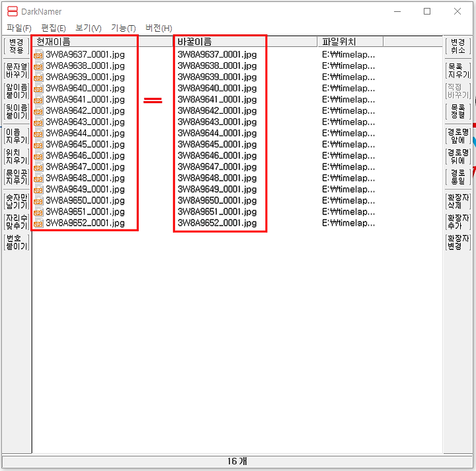Click the 뒷이름 붙이기 button
The image size is (476, 471).
(x=17, y=111)
